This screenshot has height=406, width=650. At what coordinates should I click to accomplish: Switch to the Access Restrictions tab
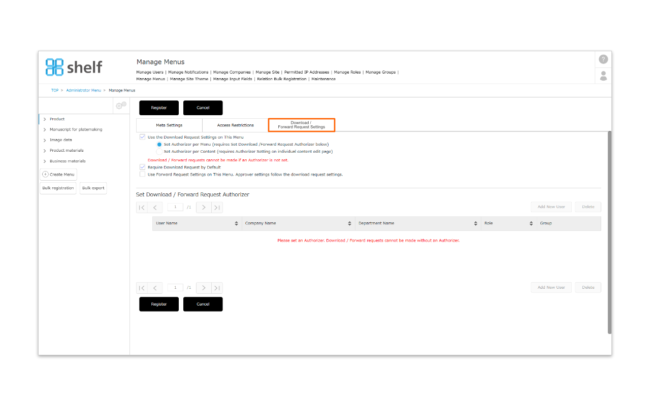235,125
